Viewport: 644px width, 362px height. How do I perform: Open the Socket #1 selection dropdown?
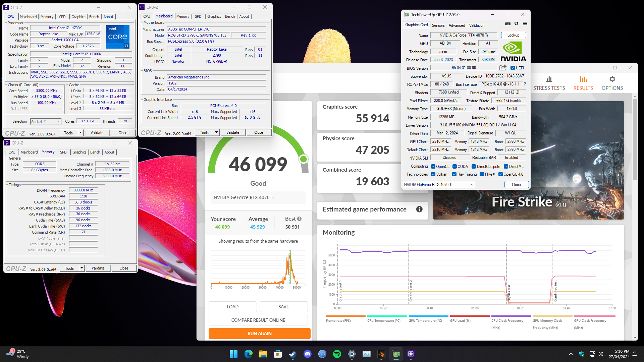click(x=46, y=121)
